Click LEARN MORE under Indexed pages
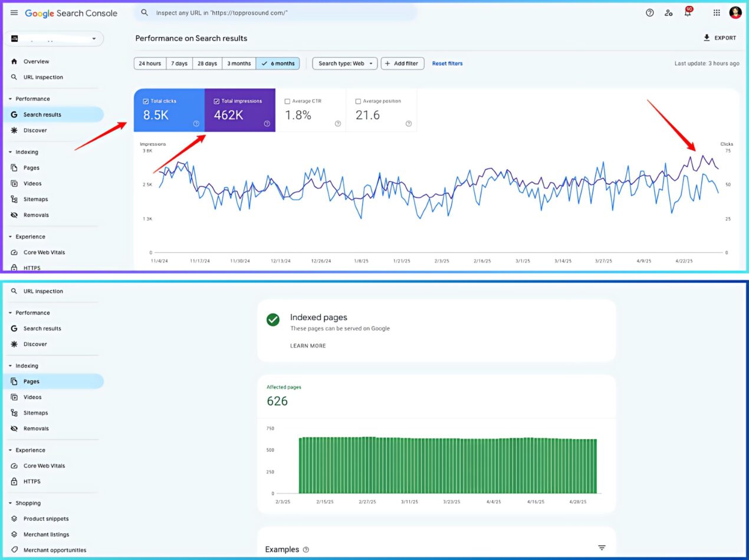The image size is (749, 560). (x=308, y=346)
